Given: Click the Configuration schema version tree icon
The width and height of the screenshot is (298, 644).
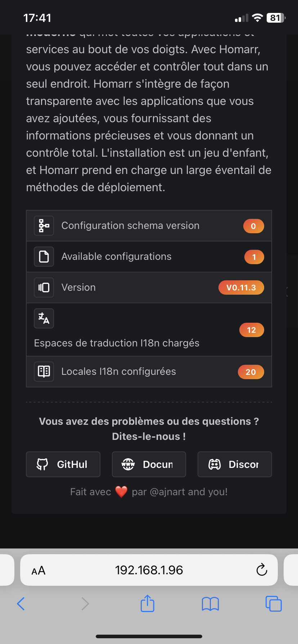Looking at the screenshot, I should (44, 226).
